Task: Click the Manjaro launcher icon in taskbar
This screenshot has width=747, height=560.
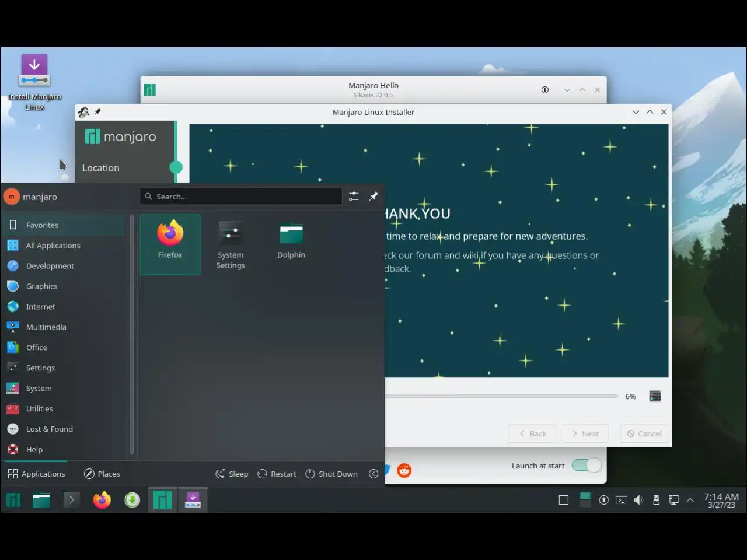Action: pyautogui.click(x=13, y=500)
